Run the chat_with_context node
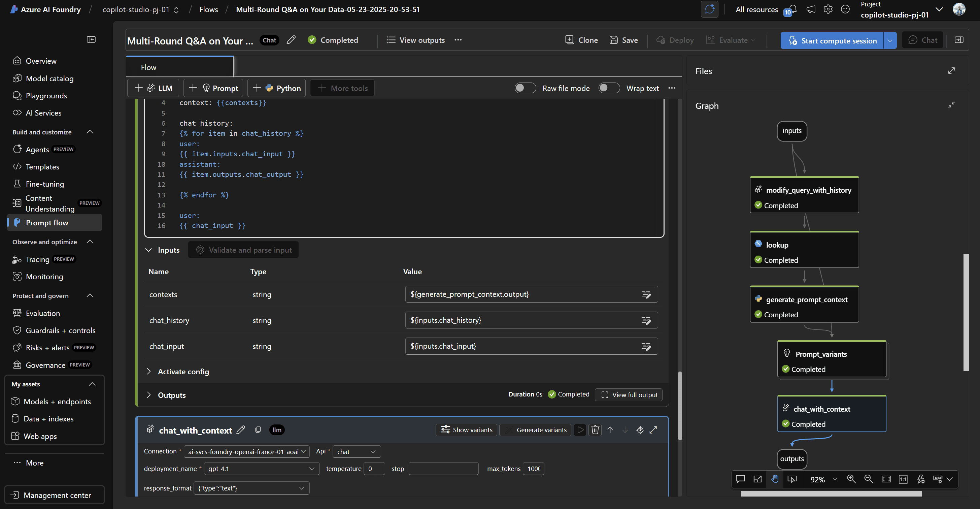 [580, 430]
